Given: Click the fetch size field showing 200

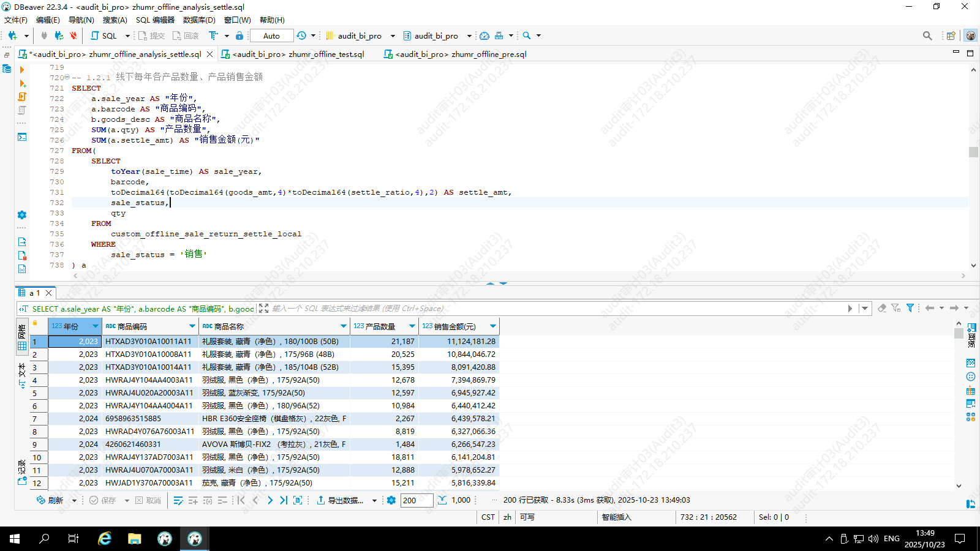Looking at the screenshot, I should (417, 500).
